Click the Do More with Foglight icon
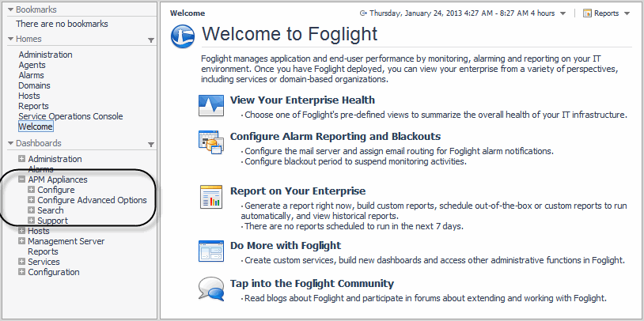Viewport: 644px width, 321px height. (211, 251)
